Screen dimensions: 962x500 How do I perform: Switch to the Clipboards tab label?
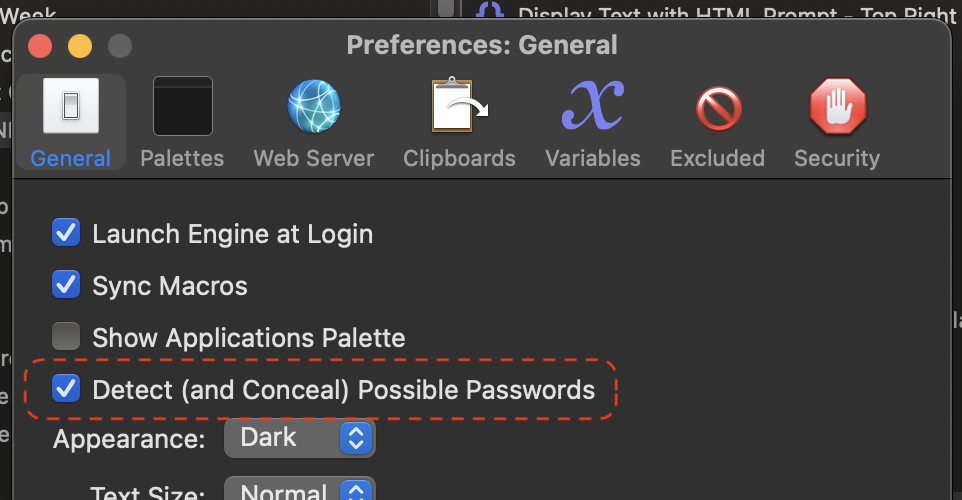pyautogui.click(x=460, y=158)
